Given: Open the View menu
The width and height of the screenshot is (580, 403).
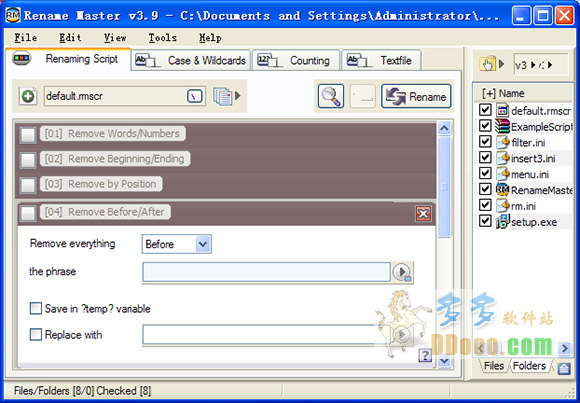Looking at the screenshot, I should (115, 38).
